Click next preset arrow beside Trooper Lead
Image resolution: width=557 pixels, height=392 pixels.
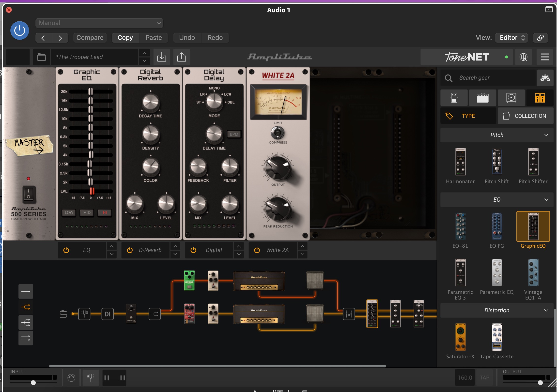(144, 61)
